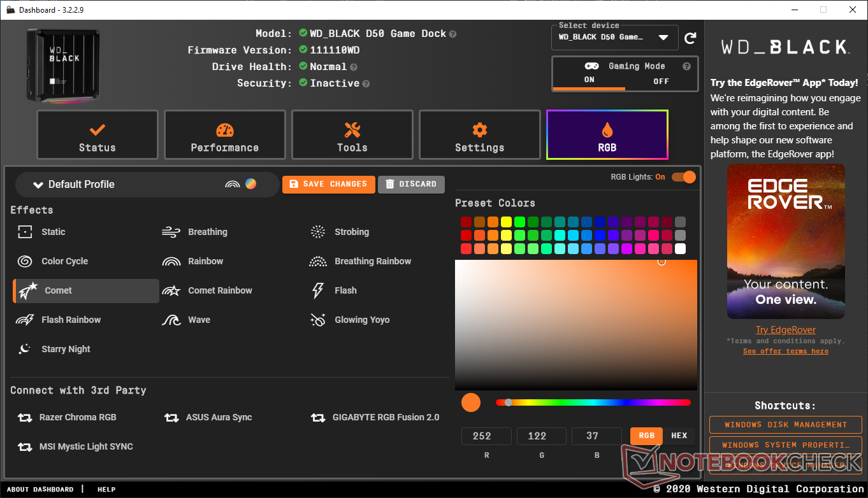
Task: Open the Security help icon
Action: tap(366, 83)
